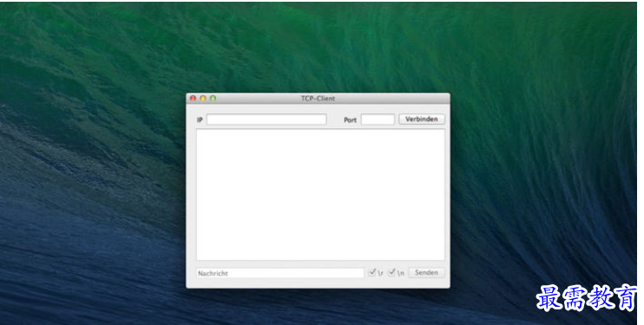Image resolution: width=644 pixels, height=325 pixels.
Task: Click the Port label
Action: [x=351, y=120]
